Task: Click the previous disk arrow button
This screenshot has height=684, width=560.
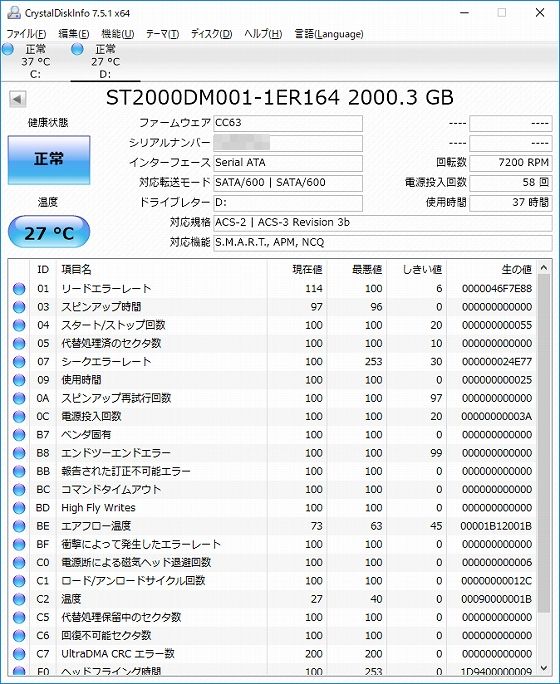Action: [x=17, y=99]
